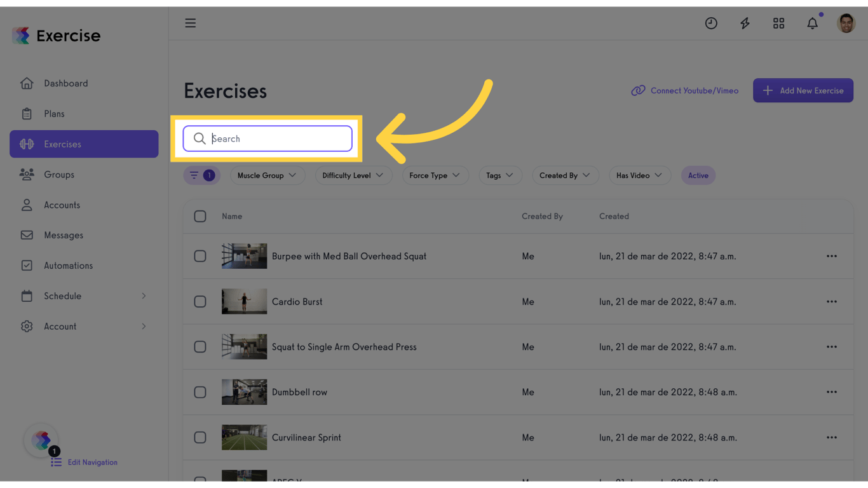Open the Difficulty Level dropdown
Image resolution: width=868 pixels, height=488 pixels.
point(353,175)
